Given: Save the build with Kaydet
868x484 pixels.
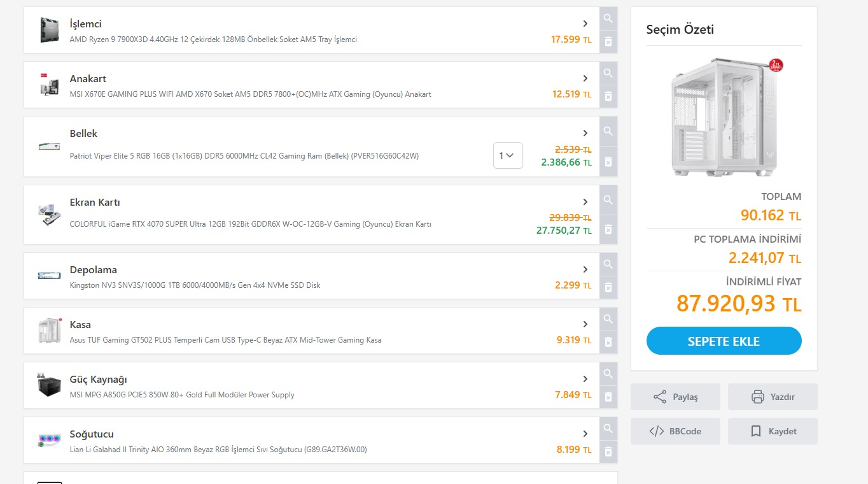Looking at the screenshot, I should 773,431.
